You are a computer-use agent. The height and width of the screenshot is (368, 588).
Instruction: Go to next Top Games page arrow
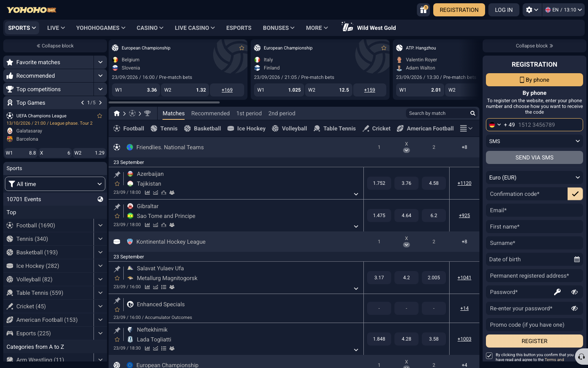[100, 103]
